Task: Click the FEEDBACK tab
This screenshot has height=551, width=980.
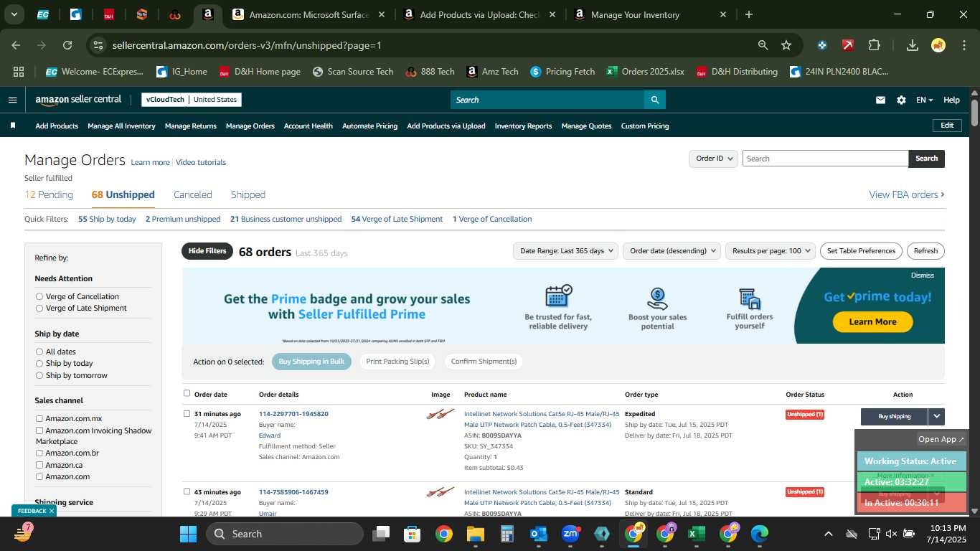Action: tap(34, 511)
